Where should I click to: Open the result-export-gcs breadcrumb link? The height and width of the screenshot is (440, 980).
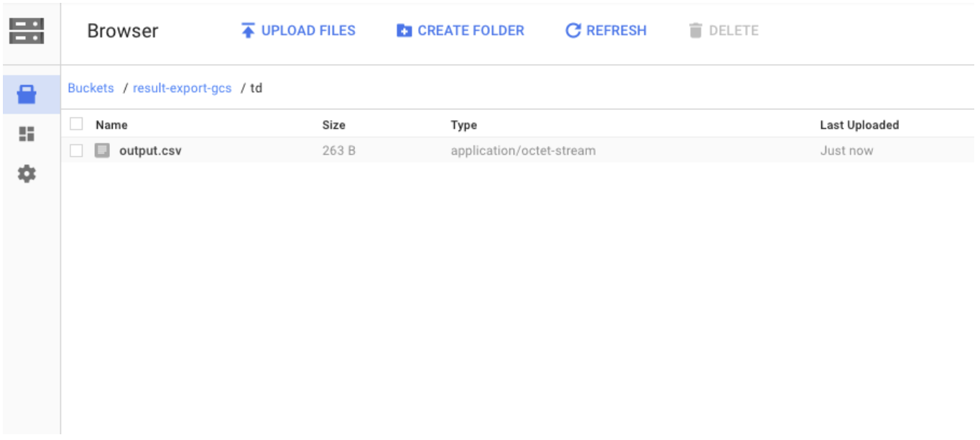(x=182, y=88)
